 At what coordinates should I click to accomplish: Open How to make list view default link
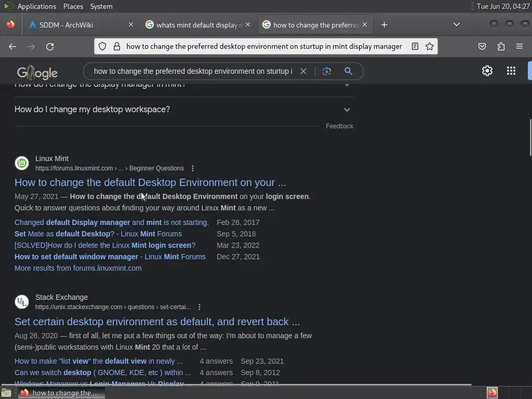point(99,362)
